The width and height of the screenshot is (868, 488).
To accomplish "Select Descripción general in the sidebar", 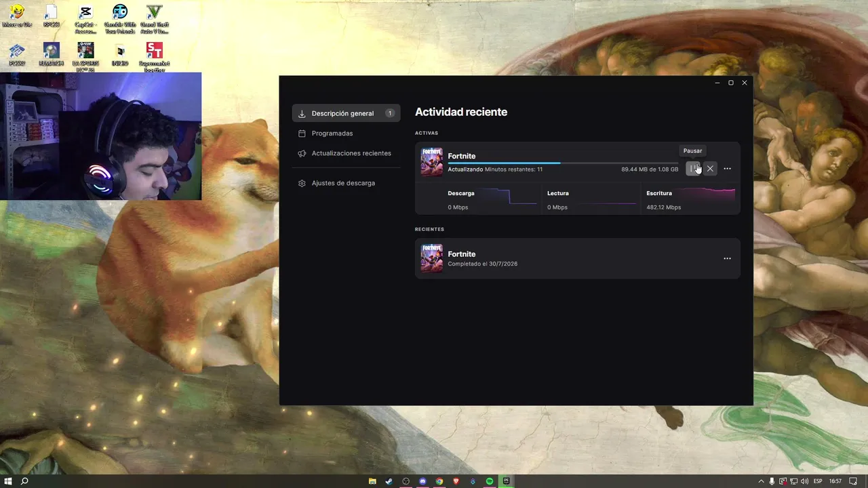I will click(346, 113).
